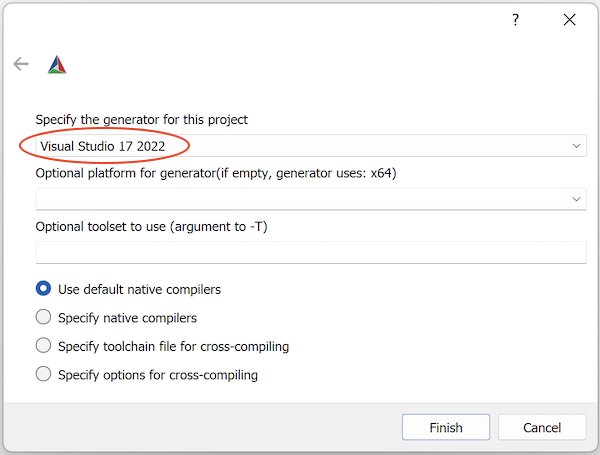Click the empty dialog title bar area
The image size is (600, 455).
click(x=250, y=20)
